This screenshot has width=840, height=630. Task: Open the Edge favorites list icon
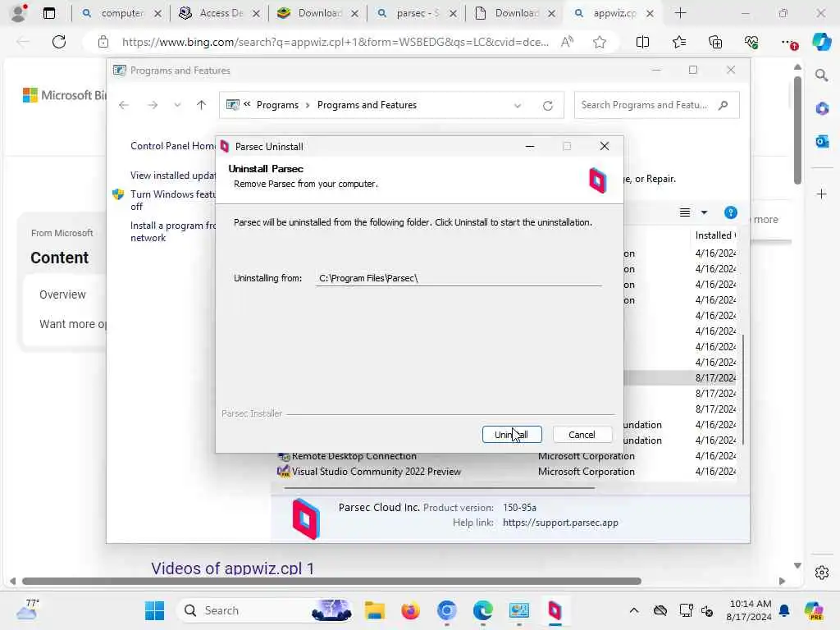pyautogui.click(x=678, y=42)
